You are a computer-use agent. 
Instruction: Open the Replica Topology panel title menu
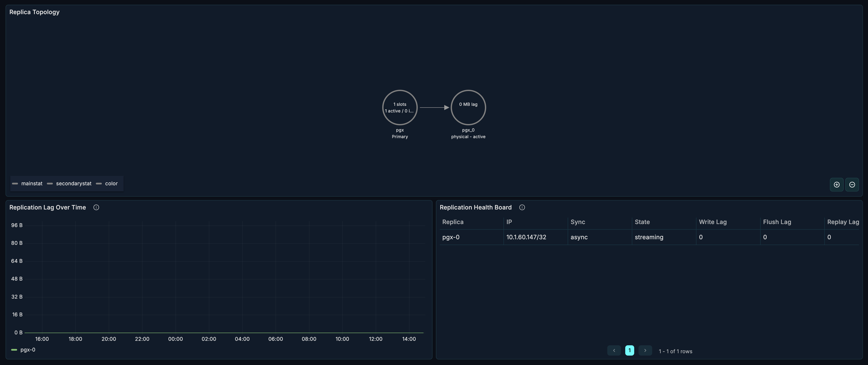pos(34,12)
